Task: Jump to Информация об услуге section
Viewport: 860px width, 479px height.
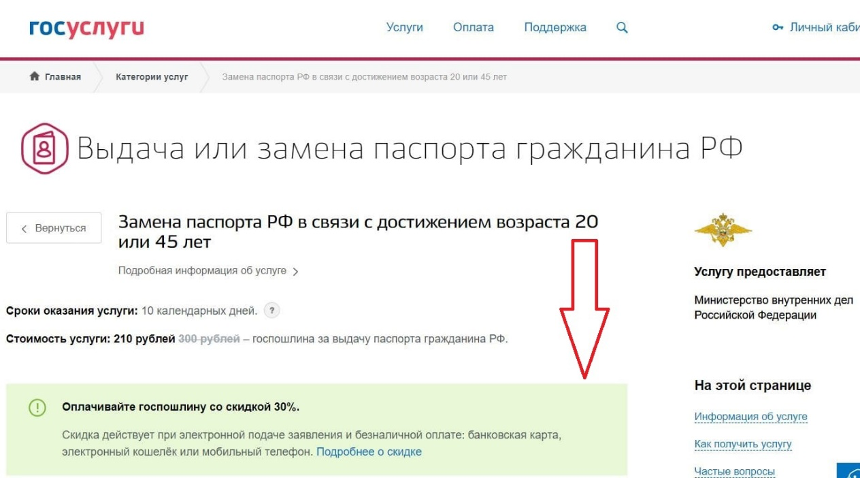Action: (750, 416)
